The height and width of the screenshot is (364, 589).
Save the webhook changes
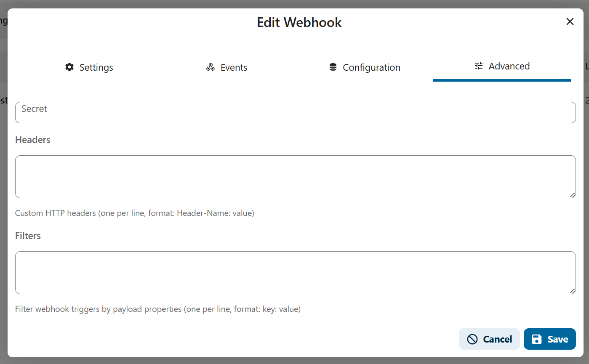(x=550, y=339)
